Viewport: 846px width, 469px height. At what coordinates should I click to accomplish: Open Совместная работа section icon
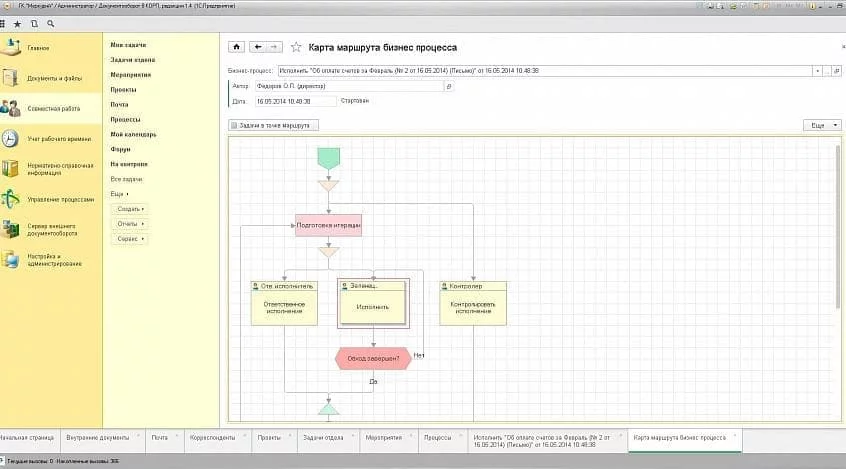pos(10,108)
